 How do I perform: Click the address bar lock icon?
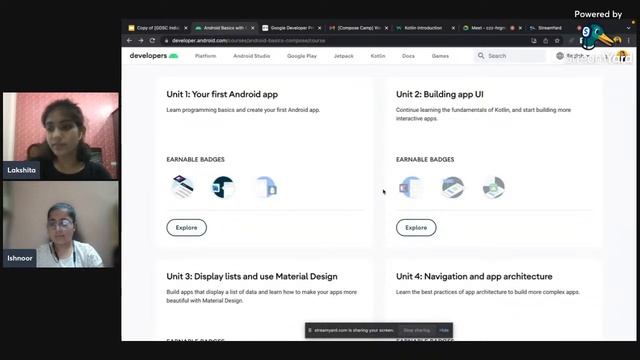[x=166, y=41]
